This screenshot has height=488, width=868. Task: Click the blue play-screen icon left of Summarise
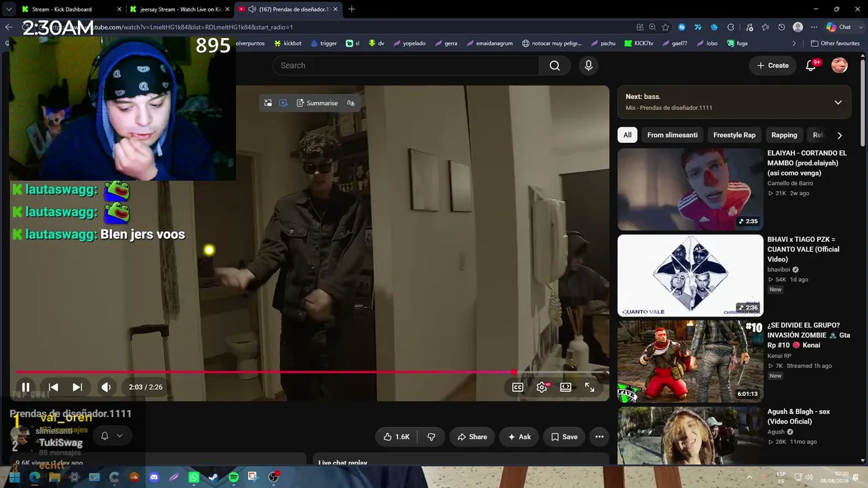coord(283,103)
